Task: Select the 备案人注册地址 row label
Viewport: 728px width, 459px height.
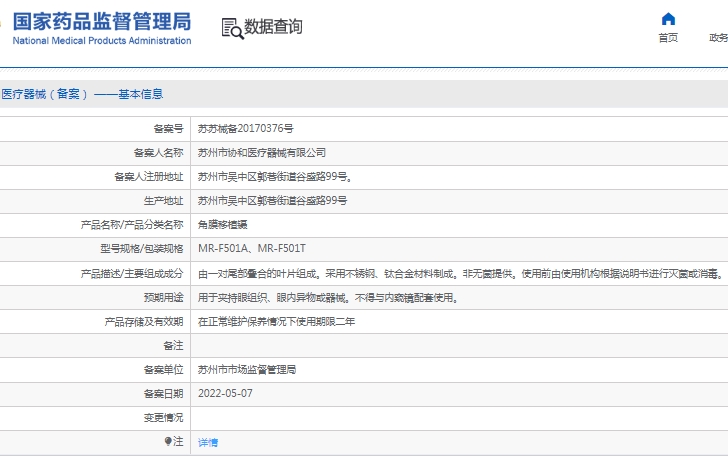Action: click(x=149, y=177)
